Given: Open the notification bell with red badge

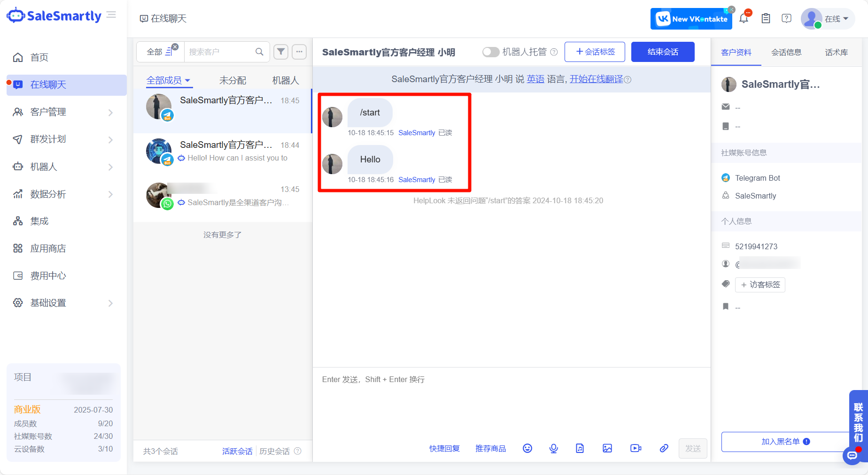Looking at the screenshot, I should pos(744,18).
